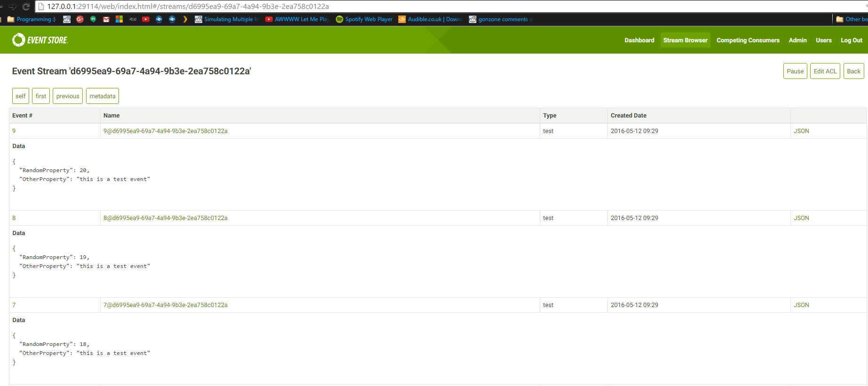The width and height of the screenshot is (868, 386).
Task: Open the Users section
Action: point(823,40)
